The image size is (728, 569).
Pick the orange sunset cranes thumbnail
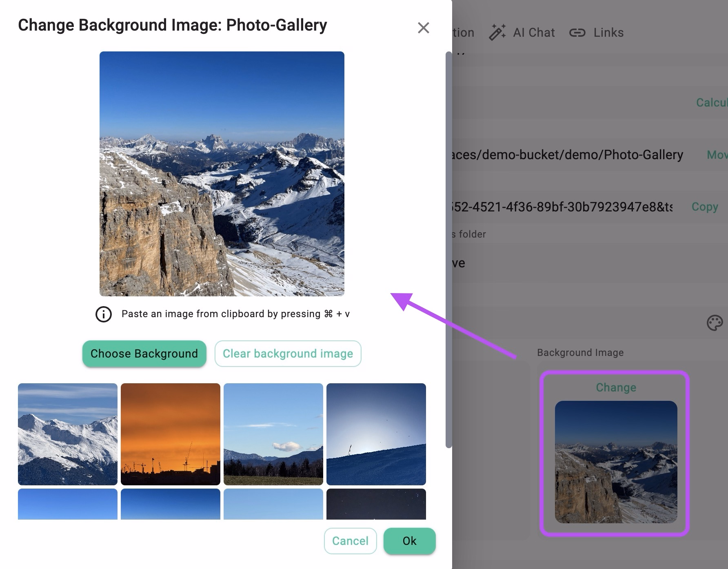[171, 434]
